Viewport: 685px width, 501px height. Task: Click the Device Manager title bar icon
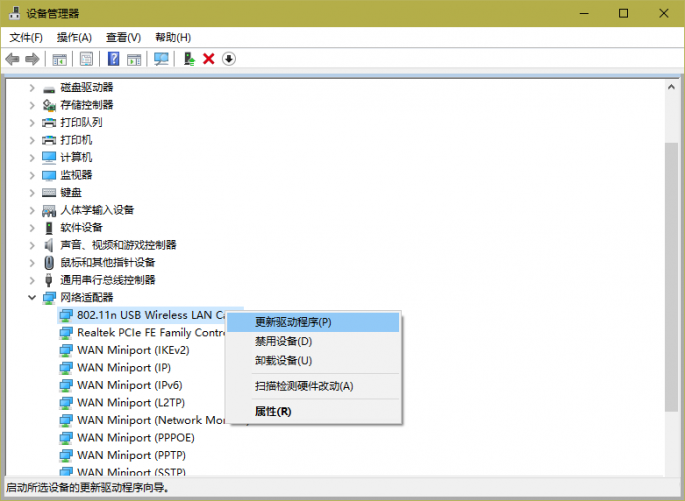coord(14,13)
